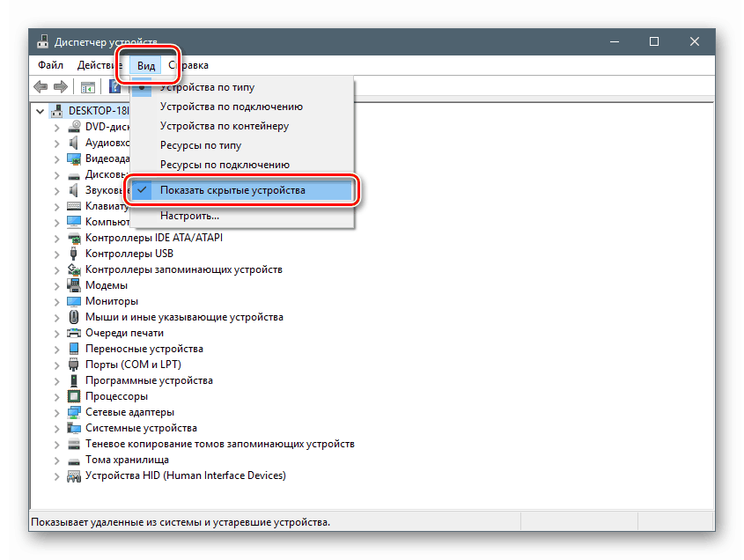Click the Help toolbar icon

(x=114, y=86)
